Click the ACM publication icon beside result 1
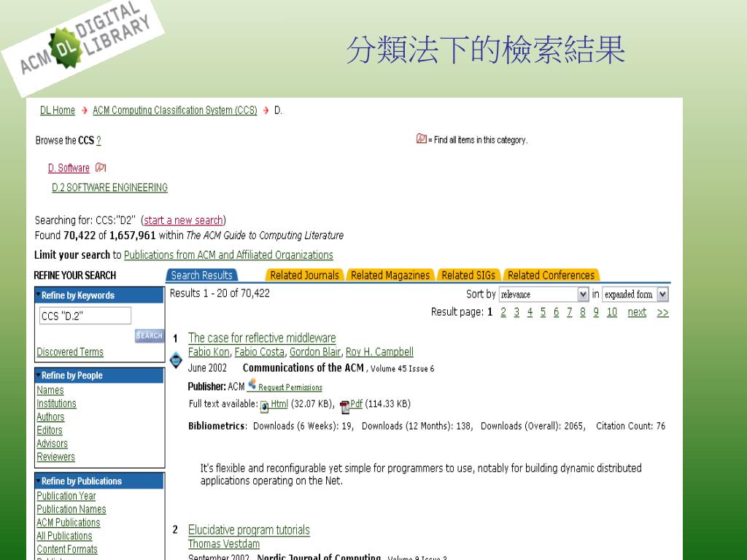The height and width of the screenshot is (560, 747). pos(176,359)
